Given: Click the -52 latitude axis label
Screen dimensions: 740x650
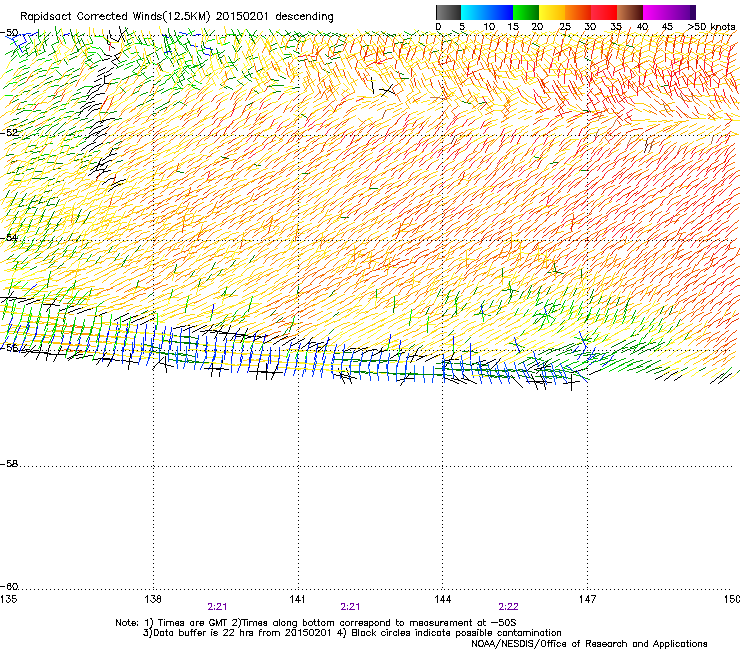Looking at the screenshot, I should click(9, 133).
